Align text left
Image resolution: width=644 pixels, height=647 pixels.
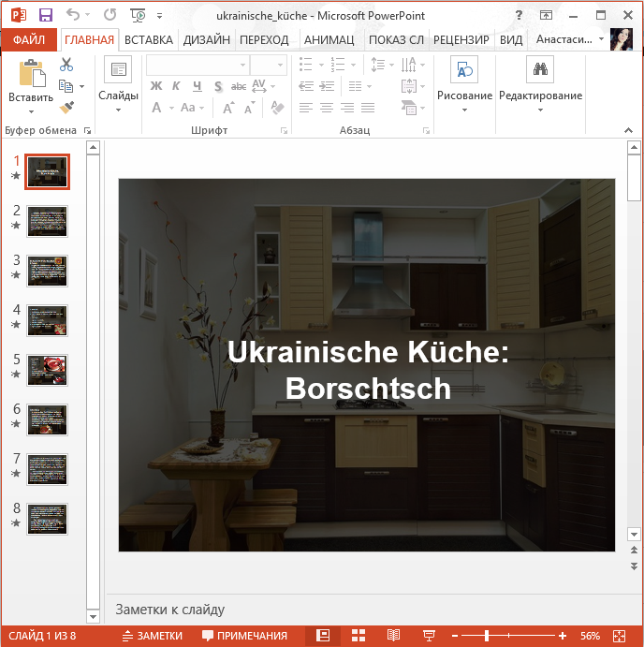[x=306, y=108]
